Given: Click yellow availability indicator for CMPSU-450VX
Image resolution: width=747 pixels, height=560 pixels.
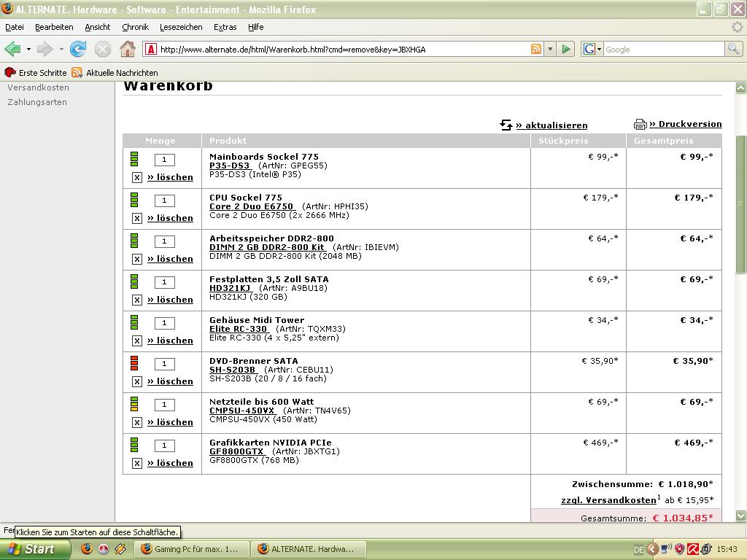Looking at the screenshot, I should (134, 404).
